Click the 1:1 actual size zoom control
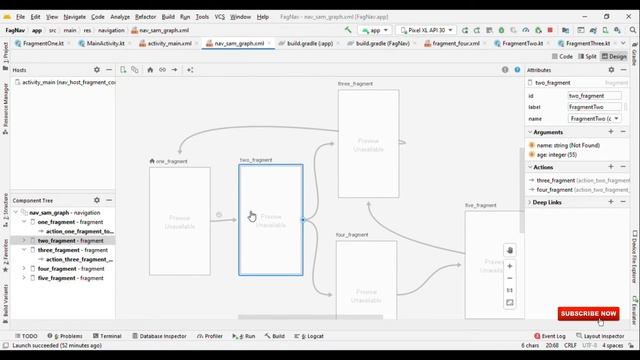The image size is (640, 360). (509, 290)
